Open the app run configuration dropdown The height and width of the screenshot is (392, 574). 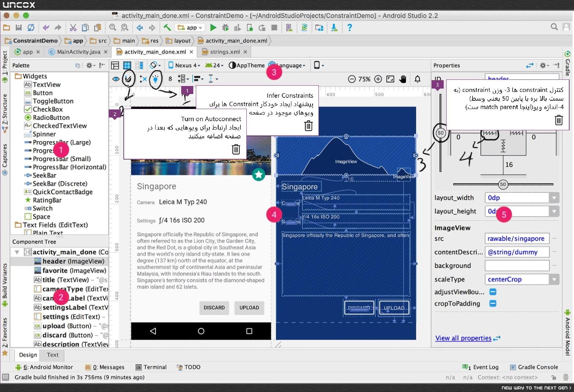[190, 27]
